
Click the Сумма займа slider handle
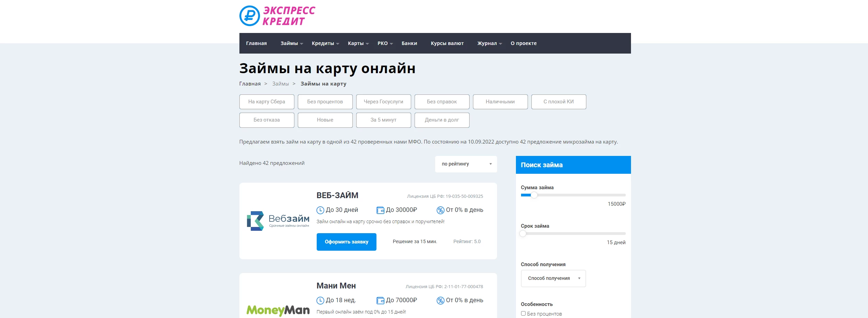[534, 195]
